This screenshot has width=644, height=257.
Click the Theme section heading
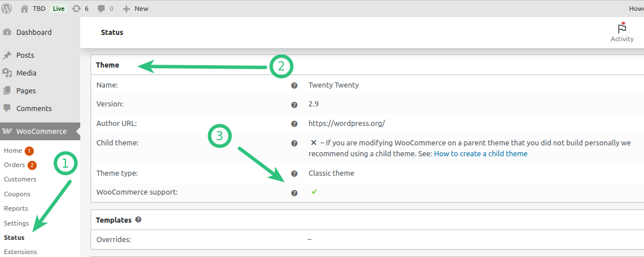(107, 65)
